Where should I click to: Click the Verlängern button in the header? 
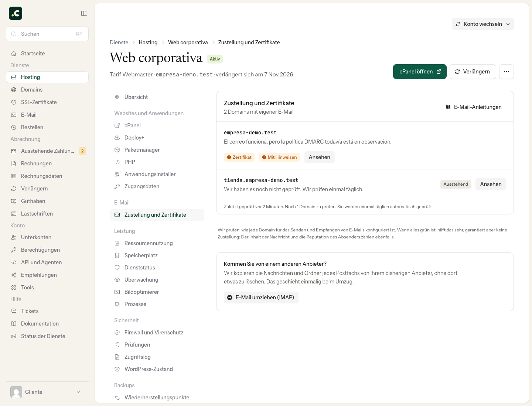coord(473,72)
